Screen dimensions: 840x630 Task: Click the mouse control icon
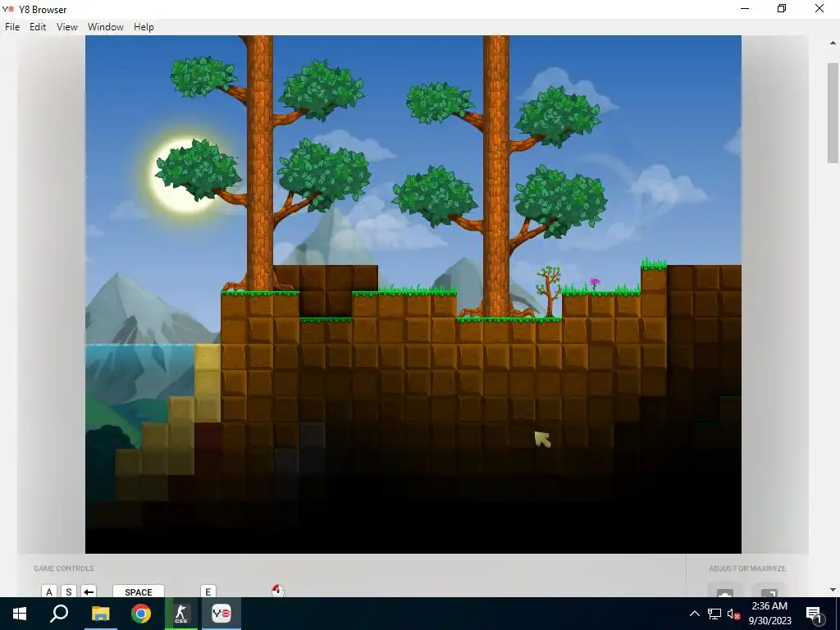[277, 591]
